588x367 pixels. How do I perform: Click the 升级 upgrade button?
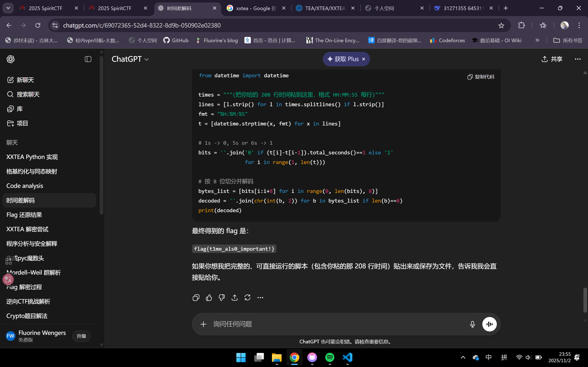(x=81, y=336)
